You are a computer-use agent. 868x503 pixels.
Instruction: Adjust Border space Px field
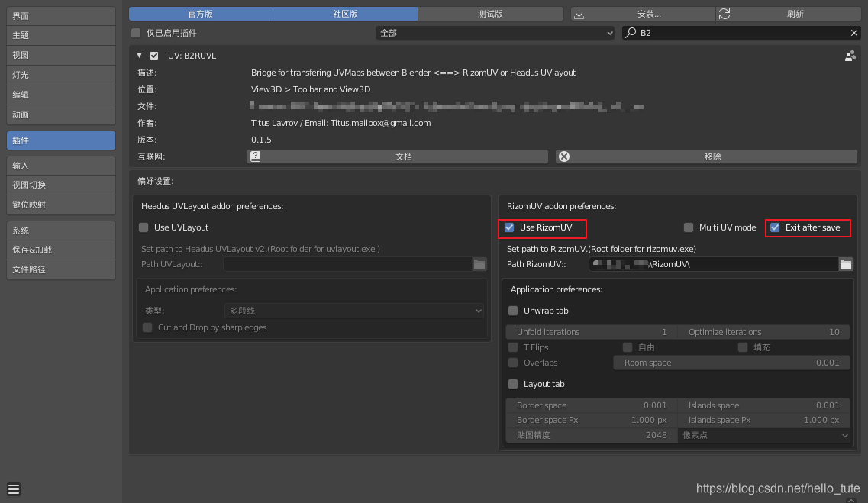592,420
